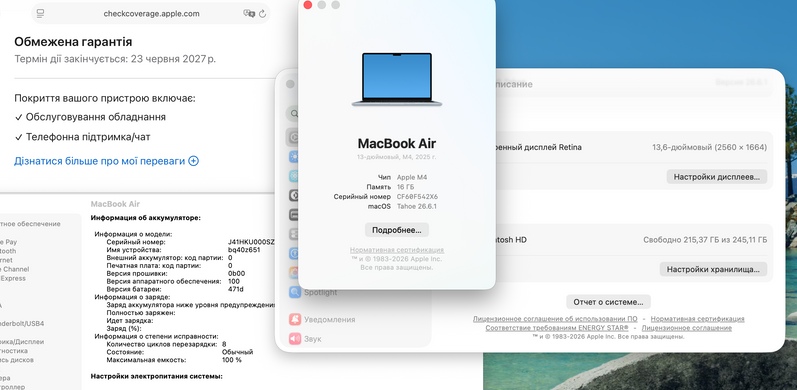797x390 pixels.
Task: Select maximum capacity value '100 %'
Action: [232, 360]
